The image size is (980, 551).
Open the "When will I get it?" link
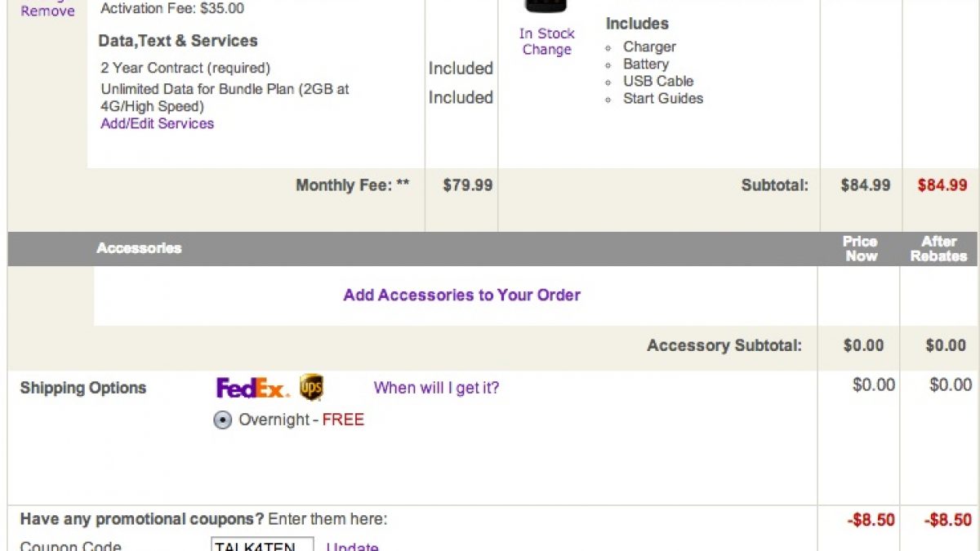click(x=436, y=388)
